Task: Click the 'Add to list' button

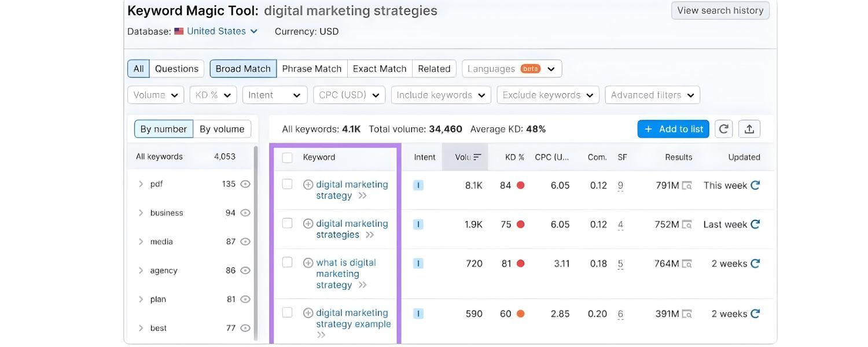Action: [673, 128]
